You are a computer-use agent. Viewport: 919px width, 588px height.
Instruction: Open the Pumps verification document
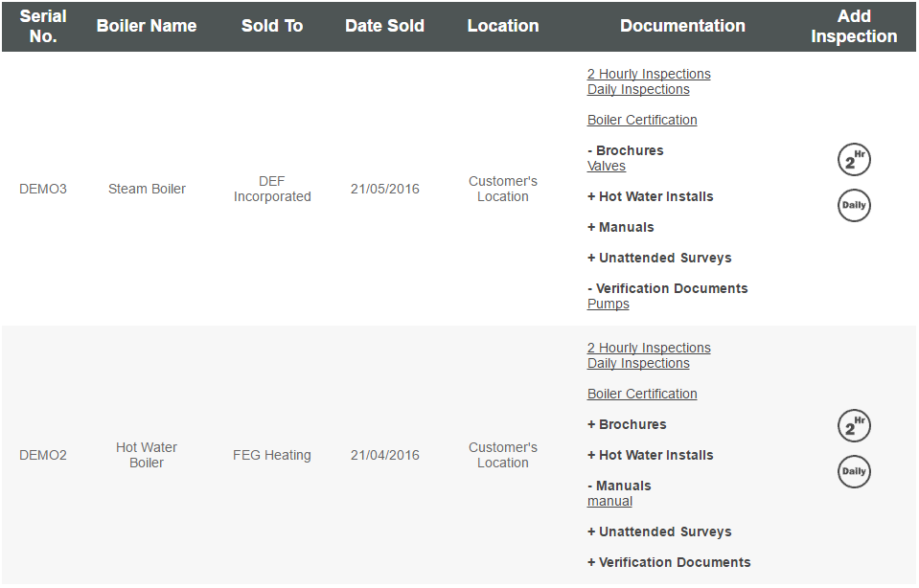(609, 304)
